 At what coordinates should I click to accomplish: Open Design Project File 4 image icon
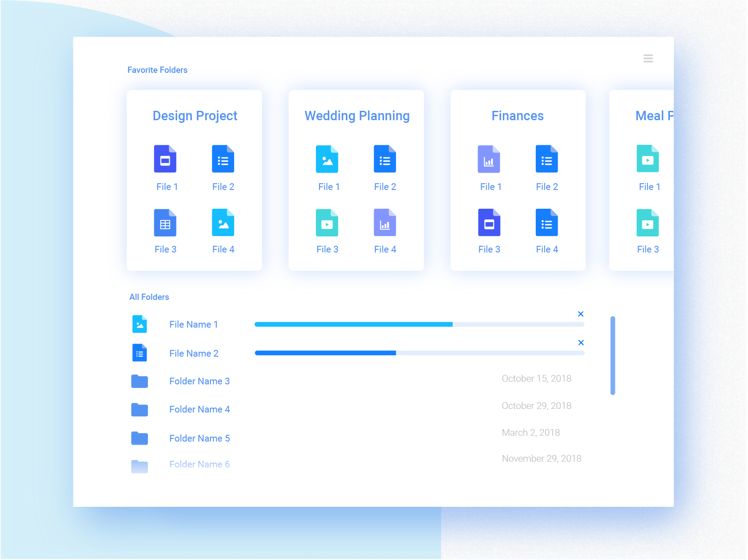pos(223,223)
